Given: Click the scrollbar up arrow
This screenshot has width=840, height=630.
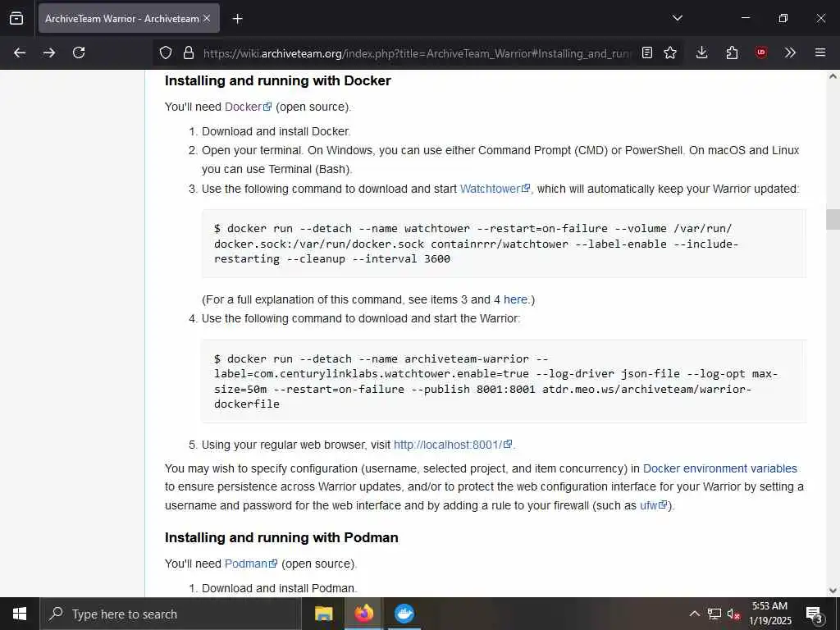Looking at the screenshot, I should [x=833, y=76].
